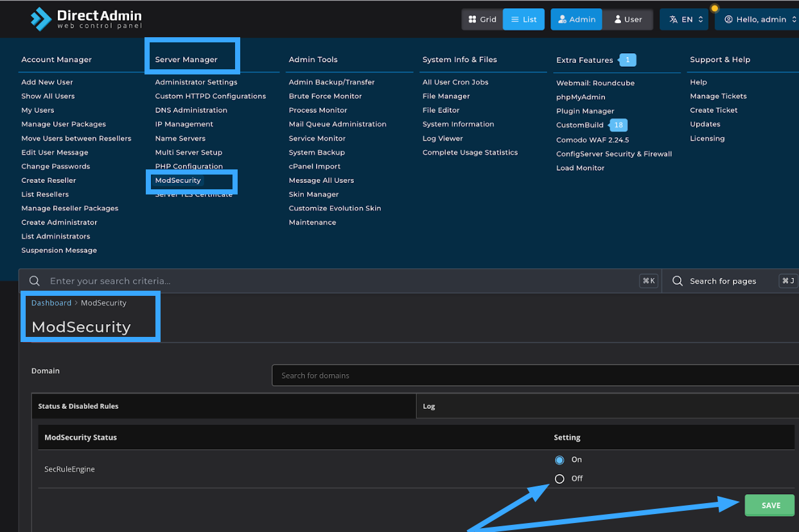799x532 pixels.
Task: Click the Search for pages magnifier icon
Action: (677, 281)
